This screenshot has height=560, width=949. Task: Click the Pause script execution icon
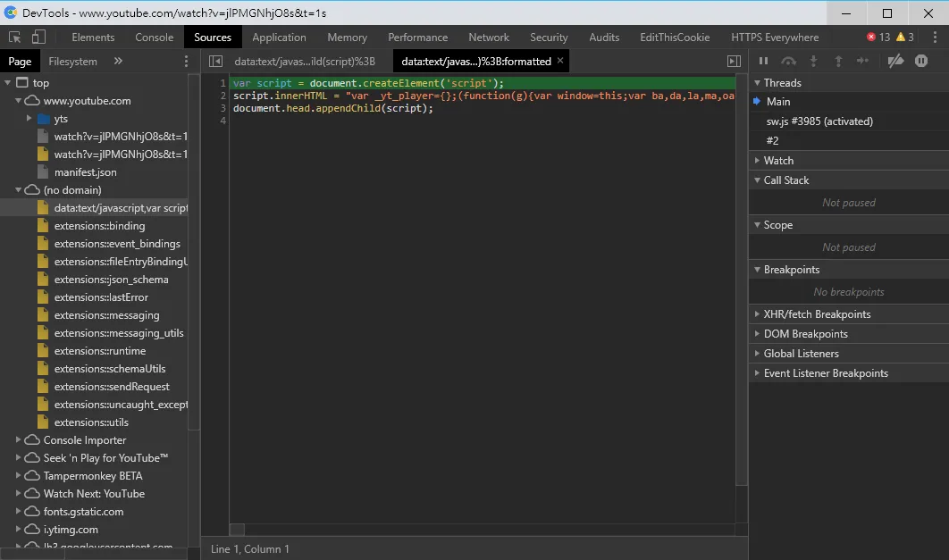[x=764, y=61]
